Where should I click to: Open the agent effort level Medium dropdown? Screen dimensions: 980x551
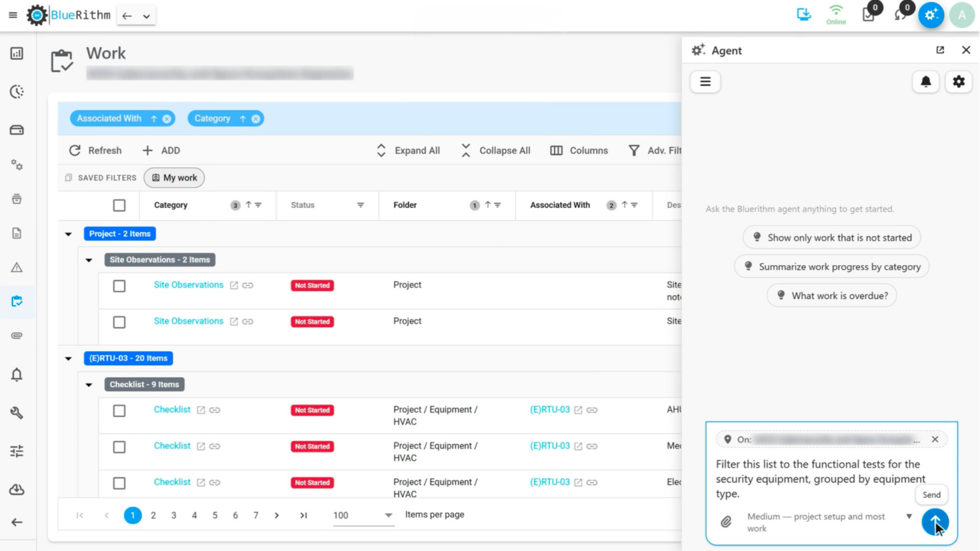pos(829,523)
